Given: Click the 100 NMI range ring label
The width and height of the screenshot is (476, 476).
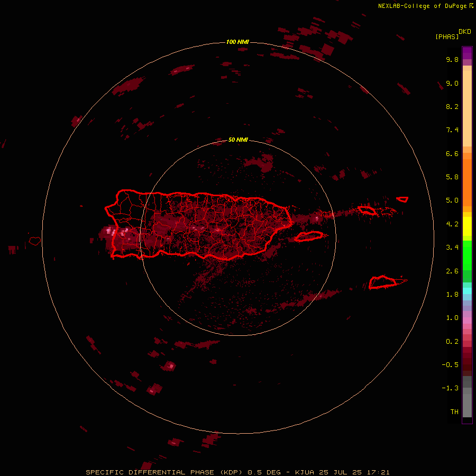Looking at the screenshot, I should coord(237,42).
